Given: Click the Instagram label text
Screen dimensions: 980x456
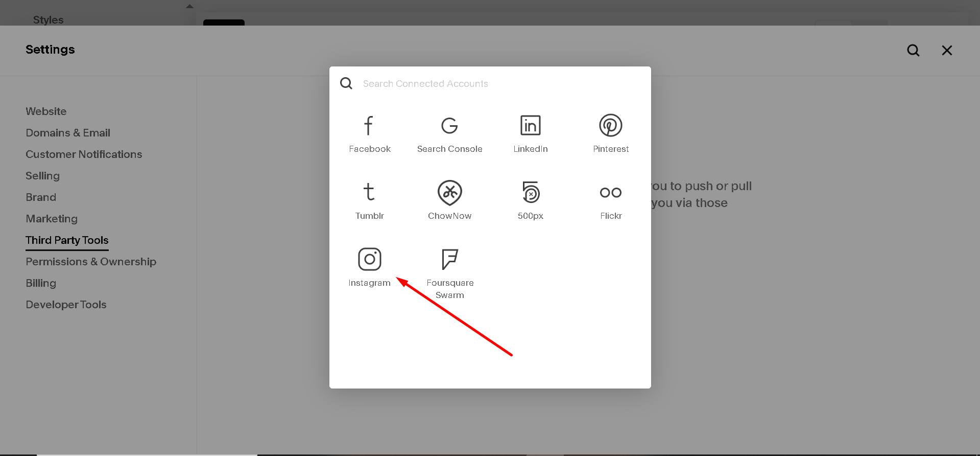Looking at the screenshot, I should pyautogui.click(x=369, y=283).
